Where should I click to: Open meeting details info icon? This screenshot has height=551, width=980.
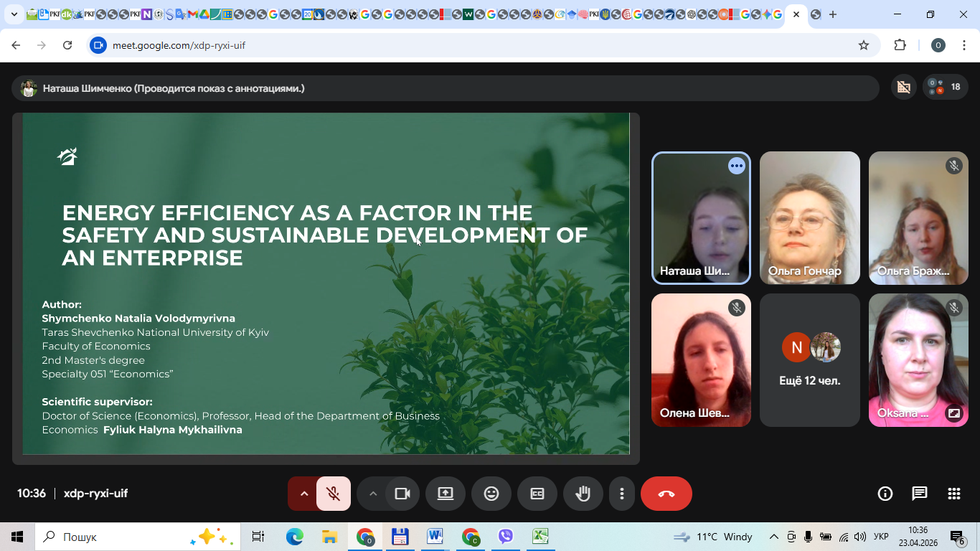885,494
